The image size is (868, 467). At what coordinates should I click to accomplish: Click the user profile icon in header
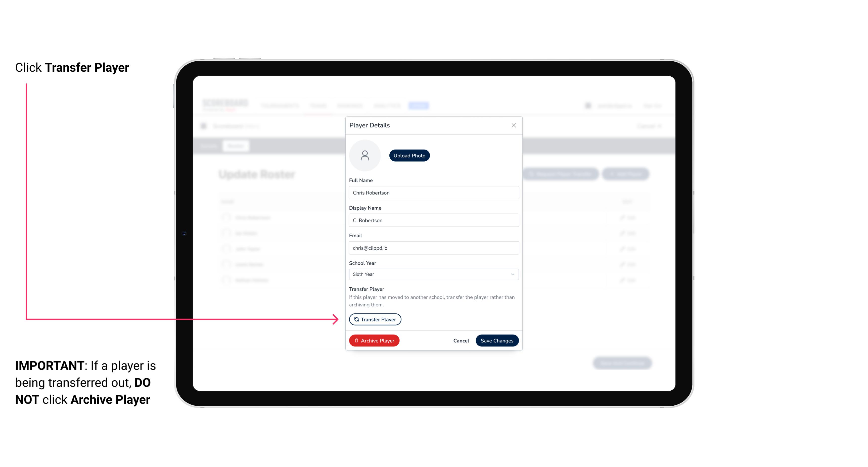tap(588, 106)
